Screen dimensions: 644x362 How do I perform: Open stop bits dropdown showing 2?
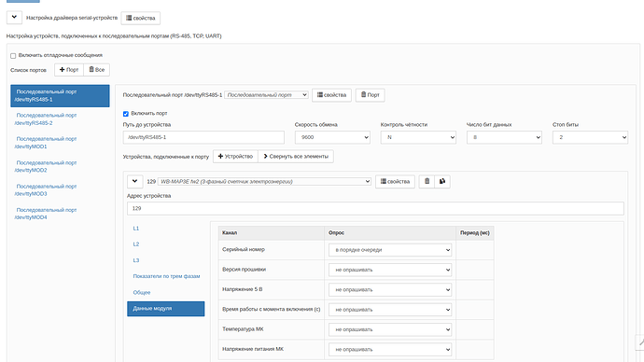pyautogui.click(x=590, y=137)
